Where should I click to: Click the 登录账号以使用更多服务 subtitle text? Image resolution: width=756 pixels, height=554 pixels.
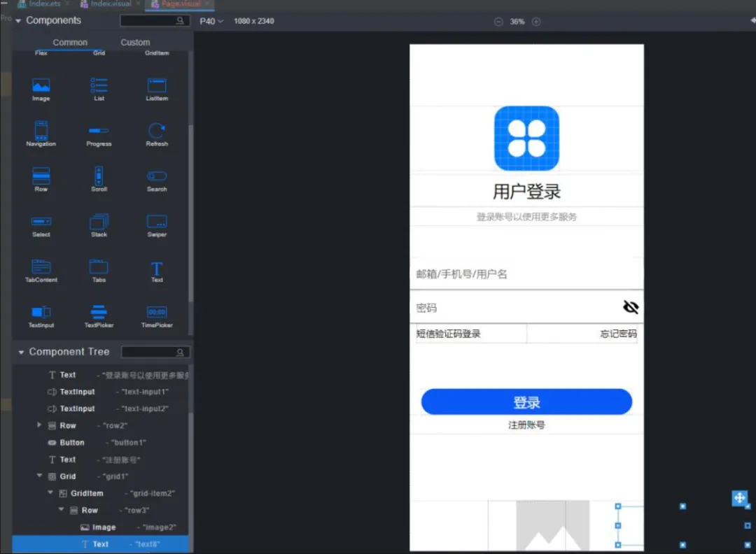526,217
